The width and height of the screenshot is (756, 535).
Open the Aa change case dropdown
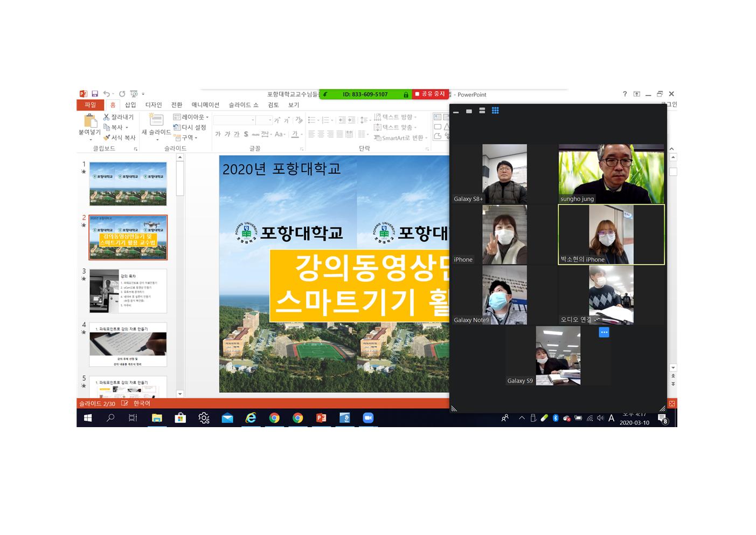[279, 134]
